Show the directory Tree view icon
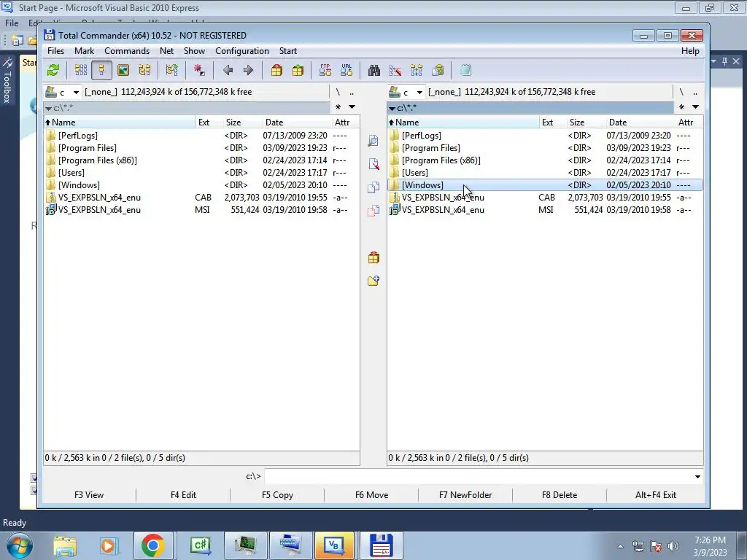Image resolution: width=747 pixels, height=560 pixels. [x=144, y=71]
